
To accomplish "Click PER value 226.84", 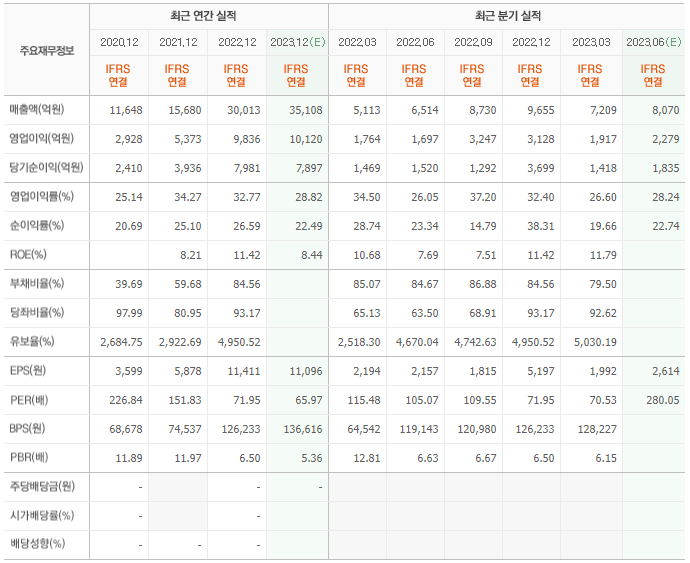I will click(x=126, y=401).
